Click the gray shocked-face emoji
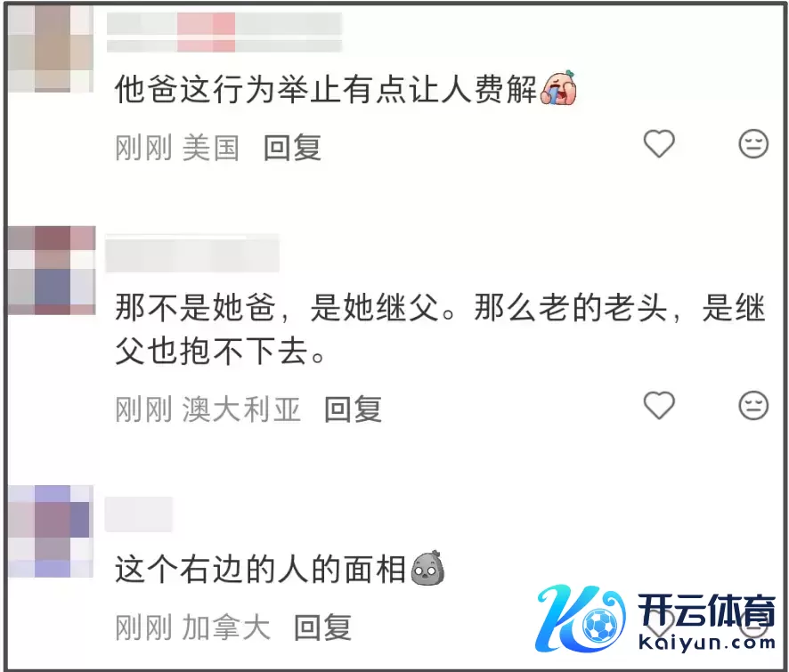The image size is (789, 672). (427, 568)
